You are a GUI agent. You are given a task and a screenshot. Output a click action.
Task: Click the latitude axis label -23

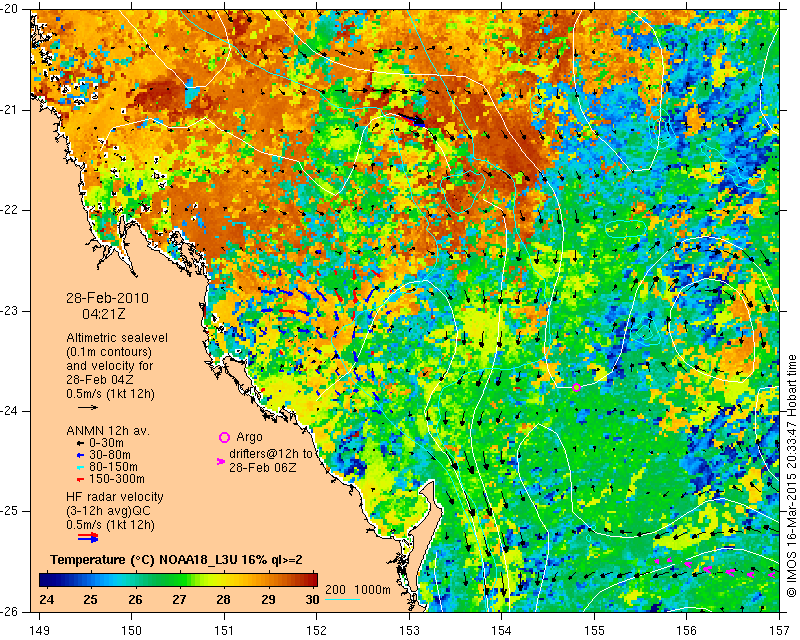(10, 311)
